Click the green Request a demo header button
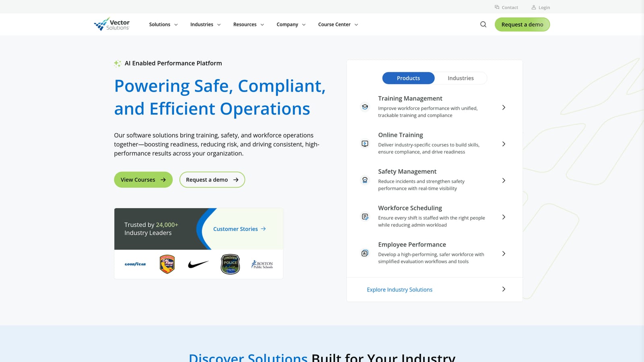The image size is (644, 362). pos(522,25)
